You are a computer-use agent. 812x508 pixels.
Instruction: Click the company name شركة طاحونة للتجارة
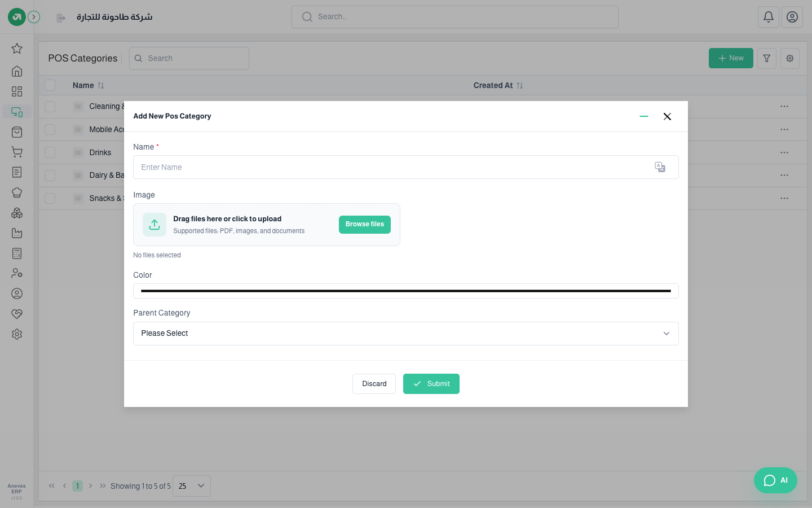pyautogui.click(x=114, y=17)
